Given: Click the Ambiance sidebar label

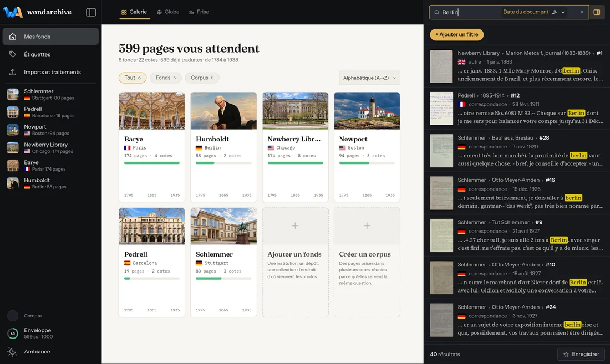Looking at the screenshot, I should point(37,352).
